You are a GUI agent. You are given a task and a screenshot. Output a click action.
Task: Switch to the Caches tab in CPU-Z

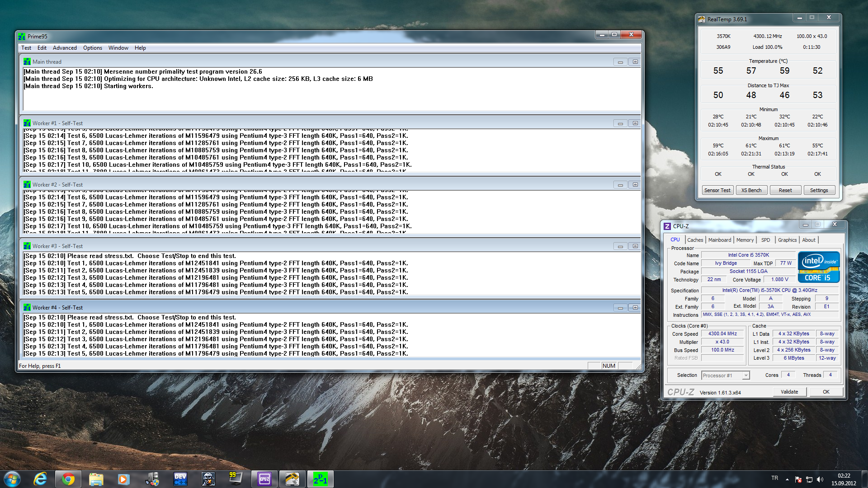695,240
